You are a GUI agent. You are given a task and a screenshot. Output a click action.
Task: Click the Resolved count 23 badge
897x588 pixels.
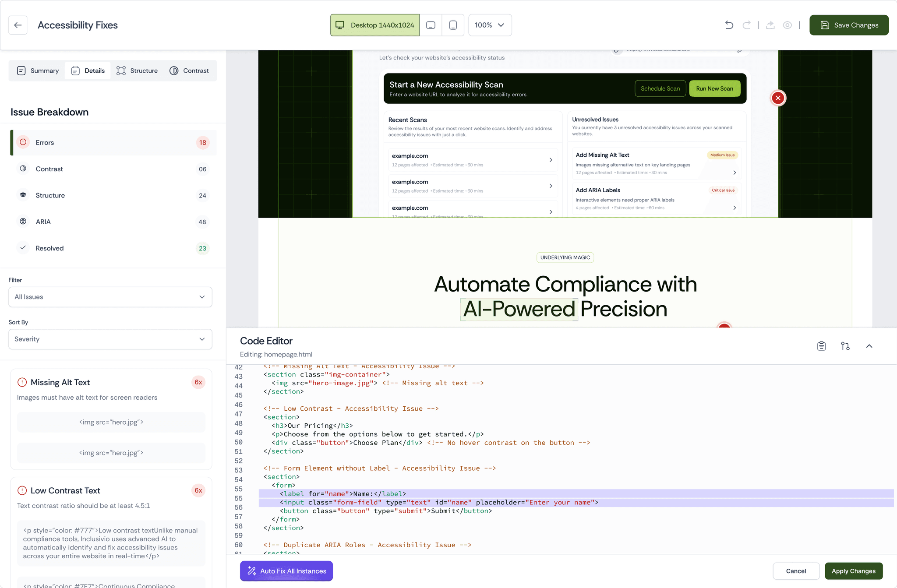[x=202, y=248]
